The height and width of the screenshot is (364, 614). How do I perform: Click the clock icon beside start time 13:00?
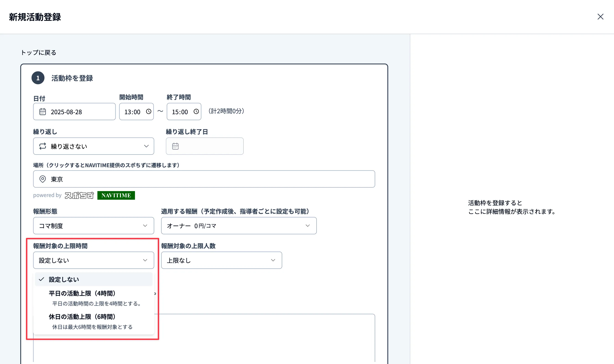148,112
